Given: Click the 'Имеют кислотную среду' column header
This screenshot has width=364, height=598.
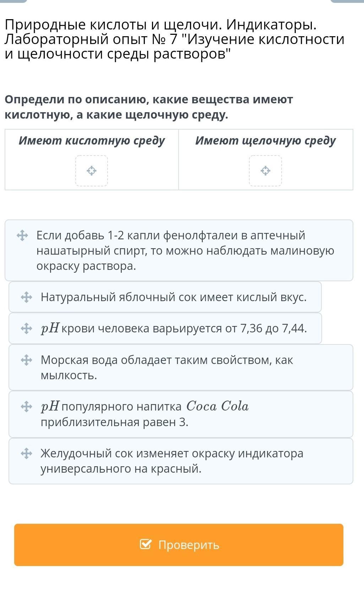Looking at the screenshot, I should click(x=92, y=141).
